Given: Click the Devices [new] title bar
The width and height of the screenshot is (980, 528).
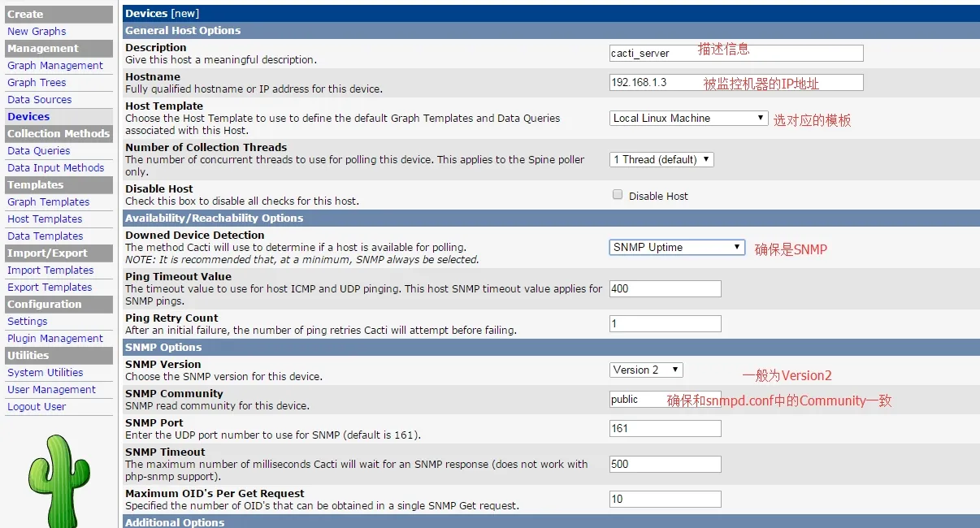Looking at the screenshot, I should pyautogui.click(x=551, y=13).
